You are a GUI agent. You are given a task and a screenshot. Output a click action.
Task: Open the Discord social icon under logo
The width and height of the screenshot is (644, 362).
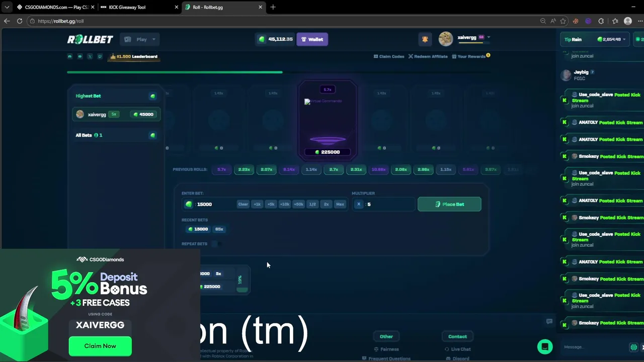tap(70, 56)
